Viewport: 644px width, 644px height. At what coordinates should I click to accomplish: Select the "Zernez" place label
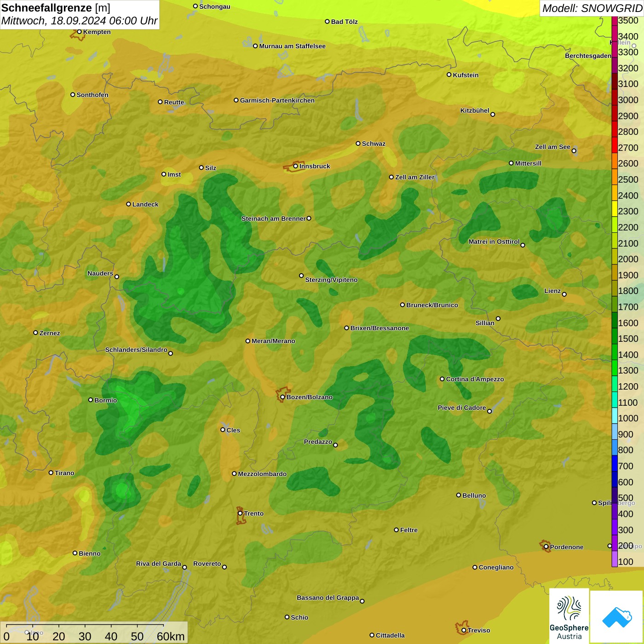tap(50, 333)
